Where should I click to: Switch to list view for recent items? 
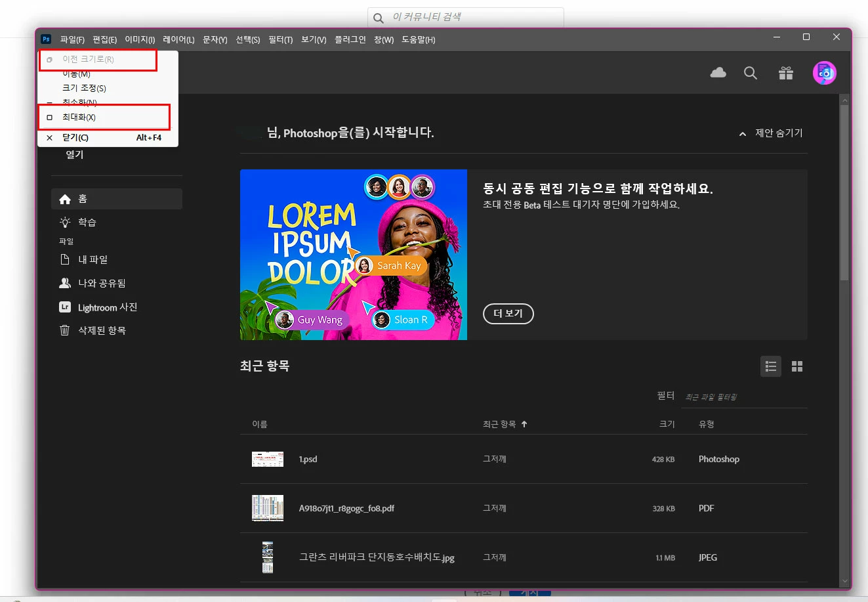pyautogui.click(x=771, y=366)
